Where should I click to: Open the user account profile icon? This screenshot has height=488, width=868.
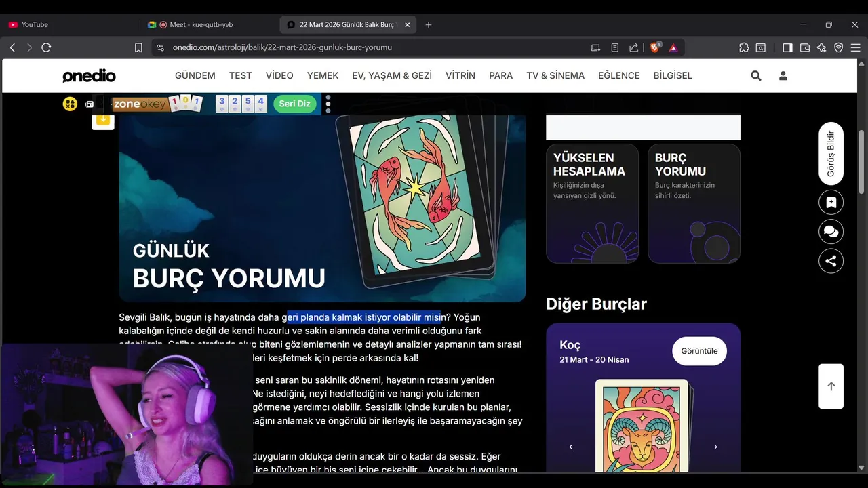click(783, 76)
